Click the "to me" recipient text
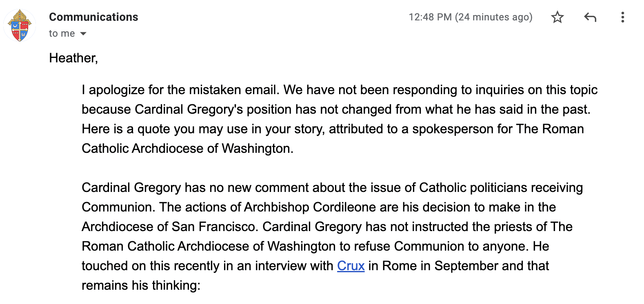644x304 pixels. tap(62, 34)
